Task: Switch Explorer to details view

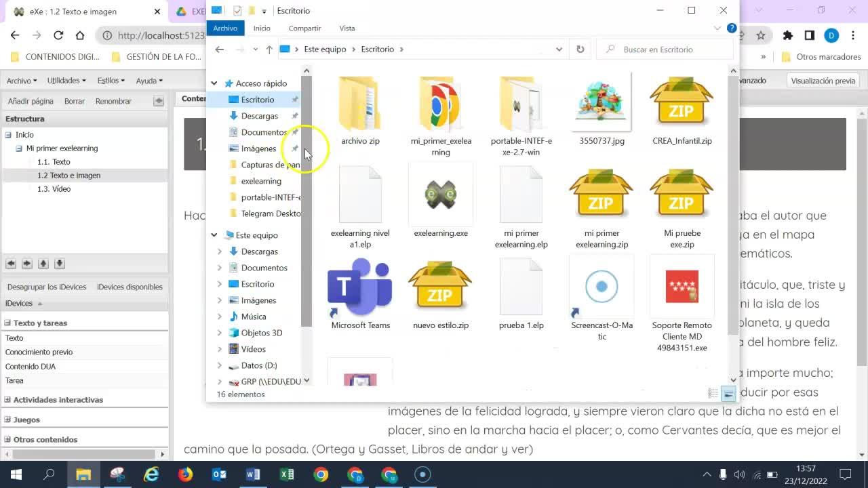Action: 713,394
